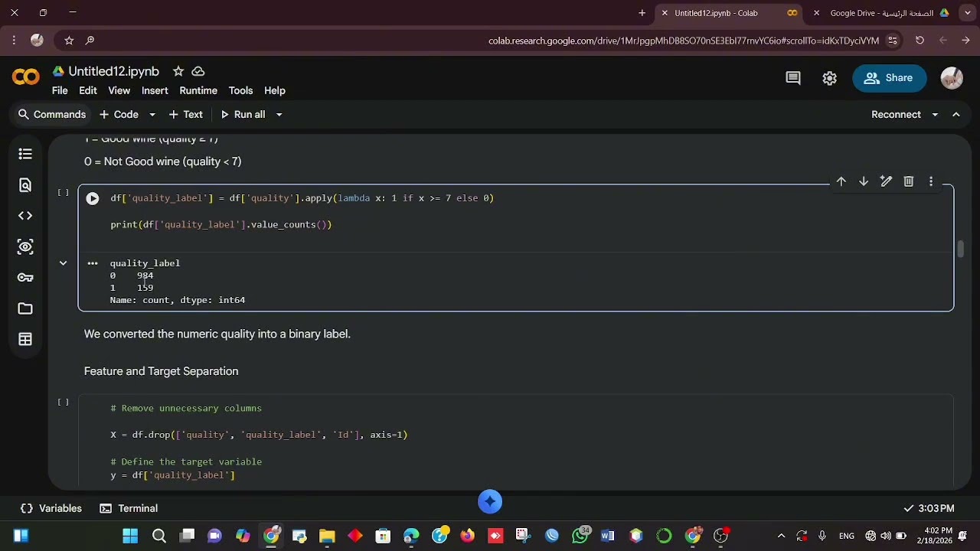Open the Code snippets sidebar icon
Screen dimensions: 980x551
25,216
